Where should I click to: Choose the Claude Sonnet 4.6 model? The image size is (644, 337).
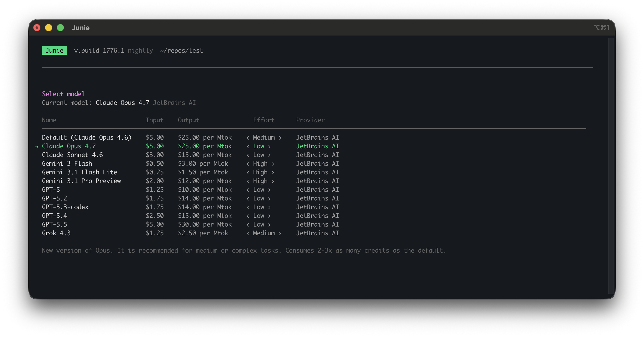[x=190, y=155]
